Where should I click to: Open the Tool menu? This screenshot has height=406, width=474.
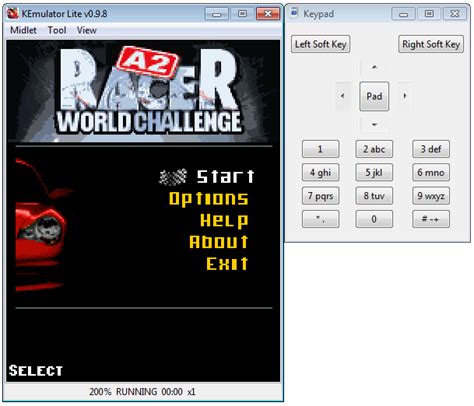click(x=57, y=30)
